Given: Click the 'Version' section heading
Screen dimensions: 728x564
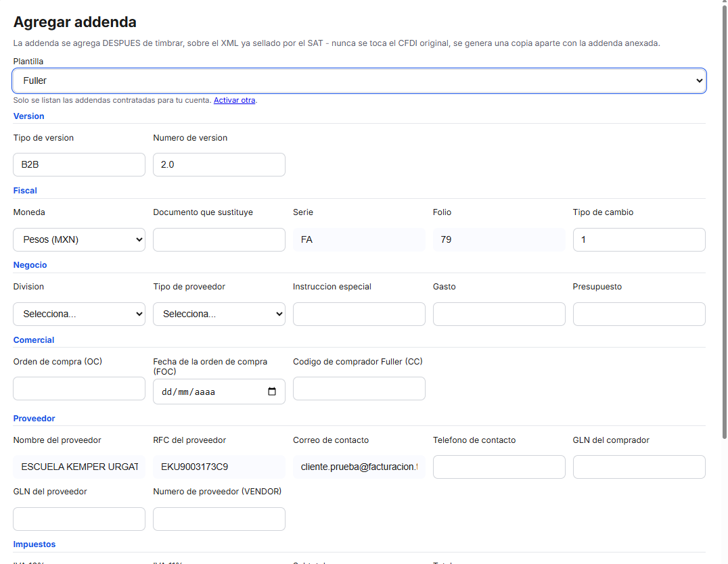Looking at the screenshot, I should (29, 116).
